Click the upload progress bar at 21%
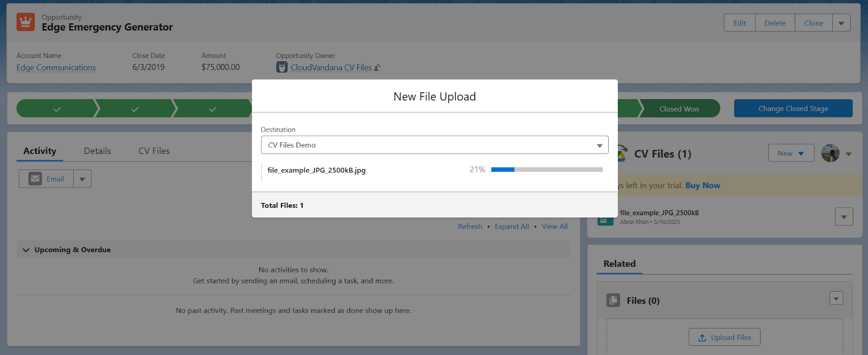Screen dimensions: 868x355 [547, 170]
